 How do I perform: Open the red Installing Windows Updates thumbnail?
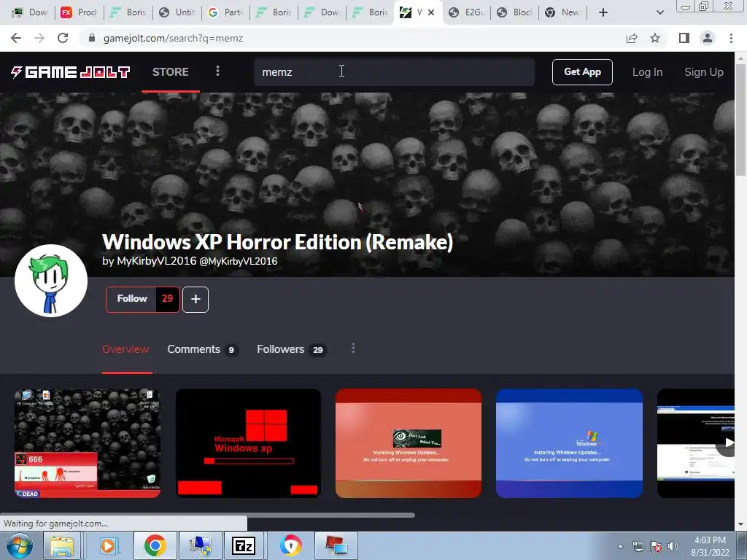[409, 443]
